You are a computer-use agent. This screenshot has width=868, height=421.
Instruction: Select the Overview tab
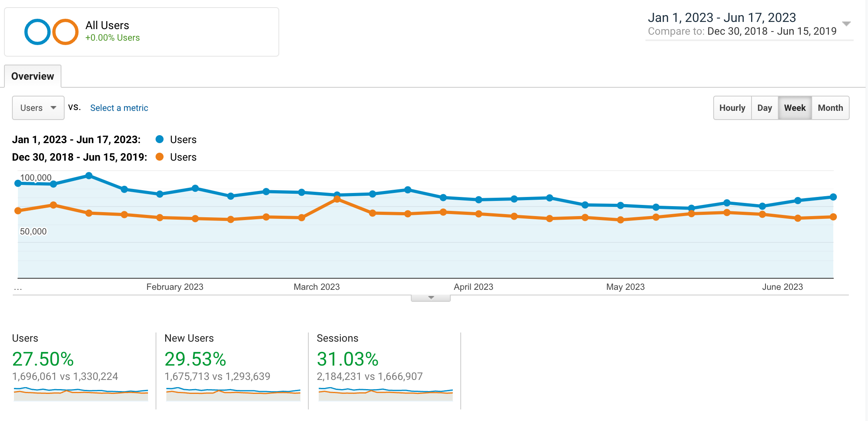(x=33, y=76)
